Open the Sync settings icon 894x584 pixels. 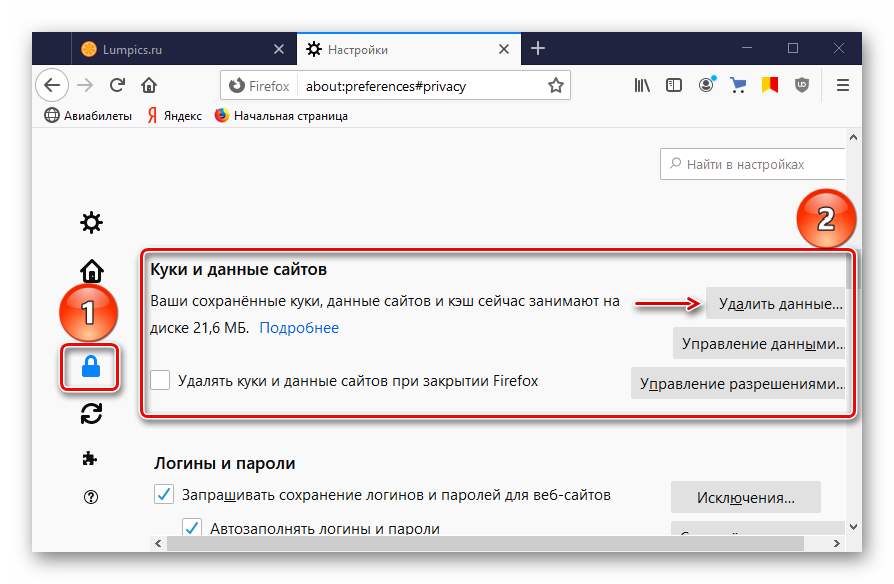[92, 413]
